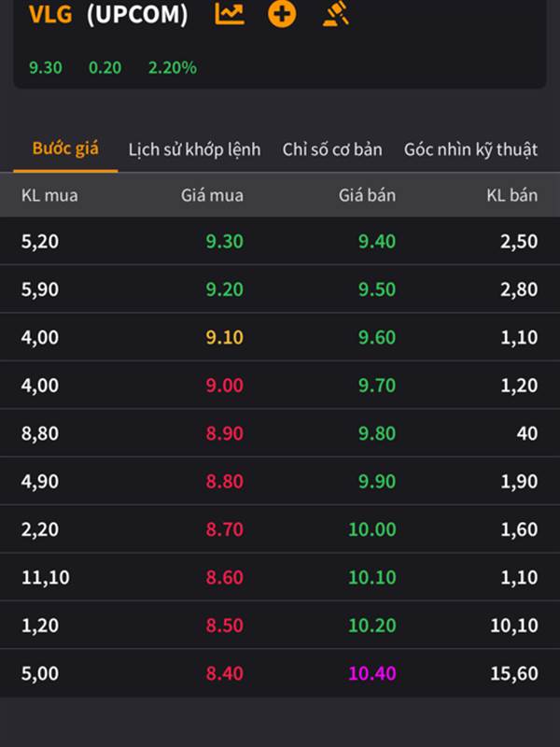560x747 pixels.
Task: Click the 9.40 best ask price
Action: coord(377,241)
